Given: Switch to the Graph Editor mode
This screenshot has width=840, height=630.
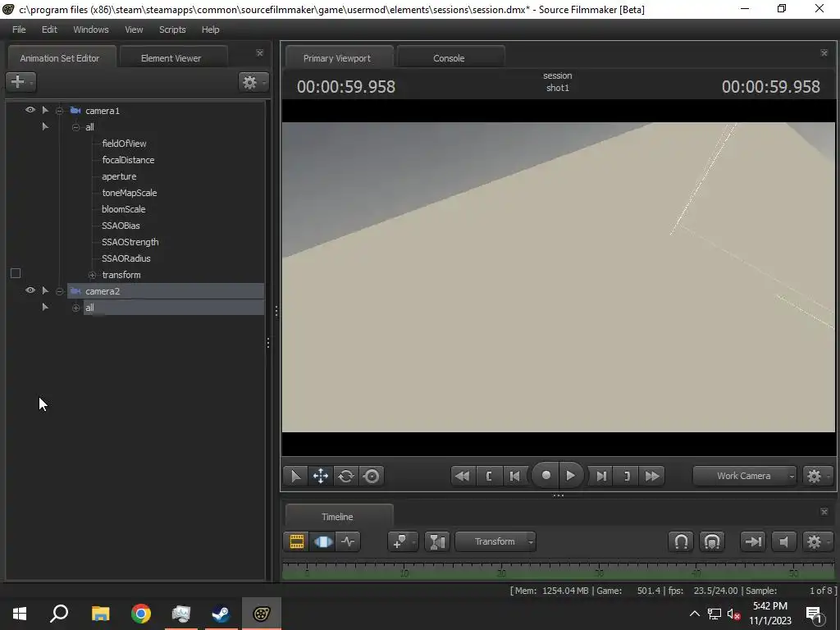Looking at the screenshot, I should pos(348,541).
